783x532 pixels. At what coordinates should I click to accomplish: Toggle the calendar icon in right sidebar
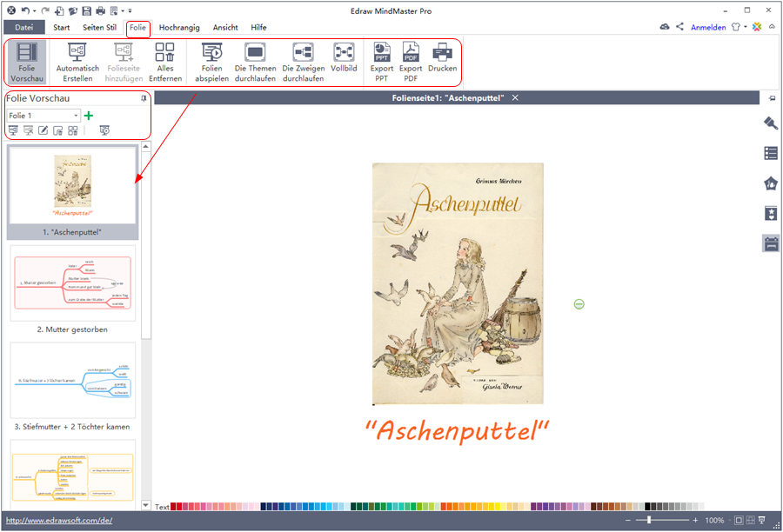click(x=770, y=243)
